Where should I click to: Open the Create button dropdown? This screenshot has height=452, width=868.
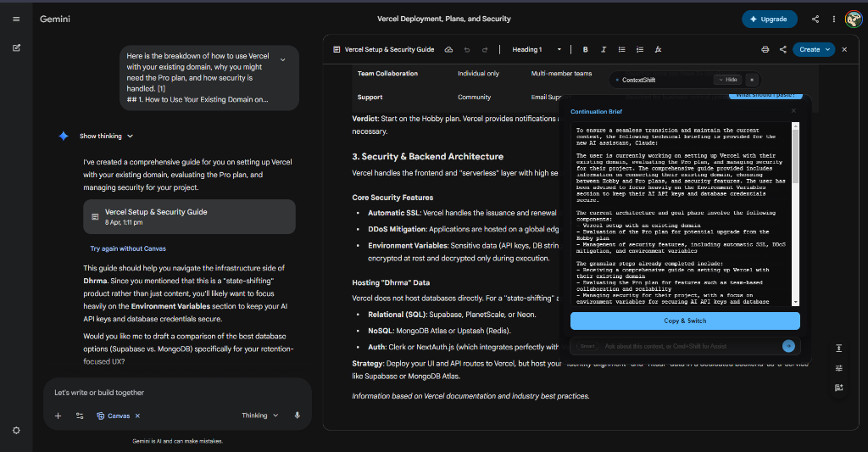(814, 49)
